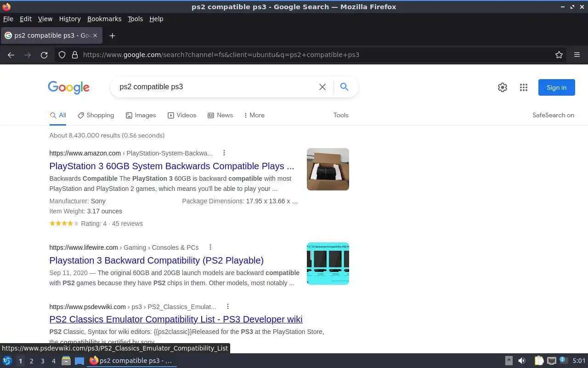588x368 pixels.
Task: Open the Google apps grid icon
Action: point(524,87)
